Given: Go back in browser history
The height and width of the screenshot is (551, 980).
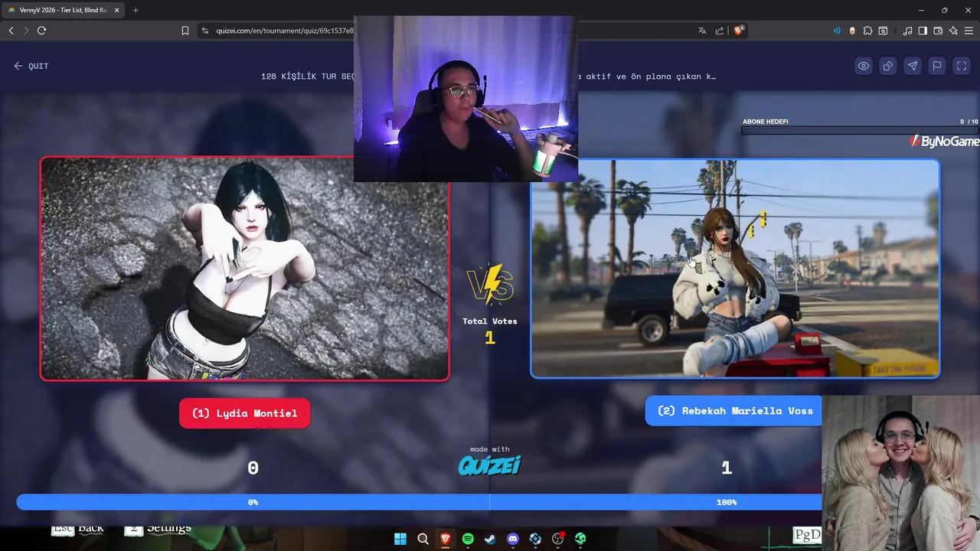Looking at the screenshot, I should point(11,31).
